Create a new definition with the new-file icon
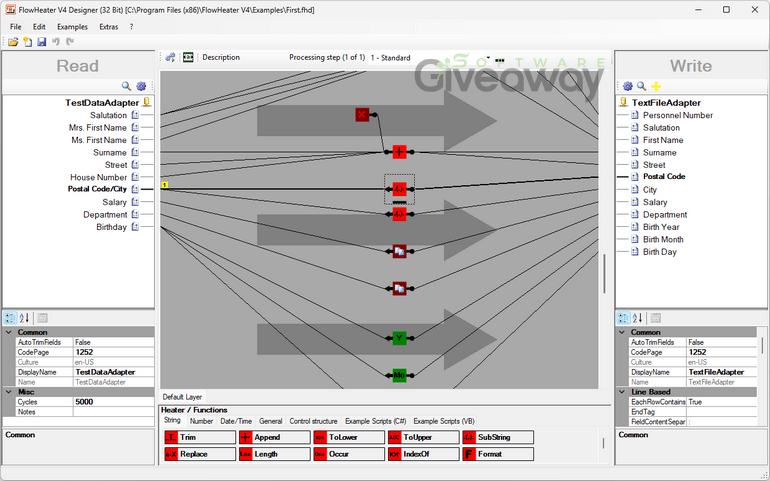The width and height of the screenshot is (770, 481). (28, 42)
